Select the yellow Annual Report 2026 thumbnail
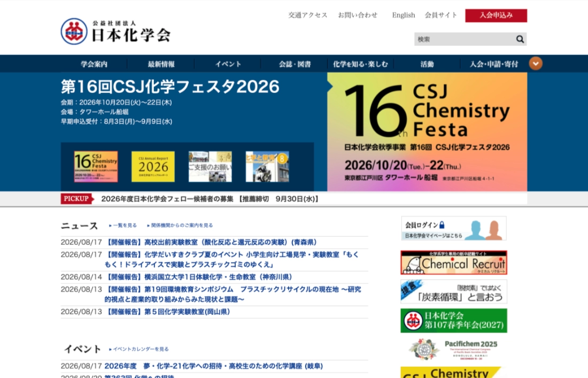This screenshot has height=378, width=588. 153,166
